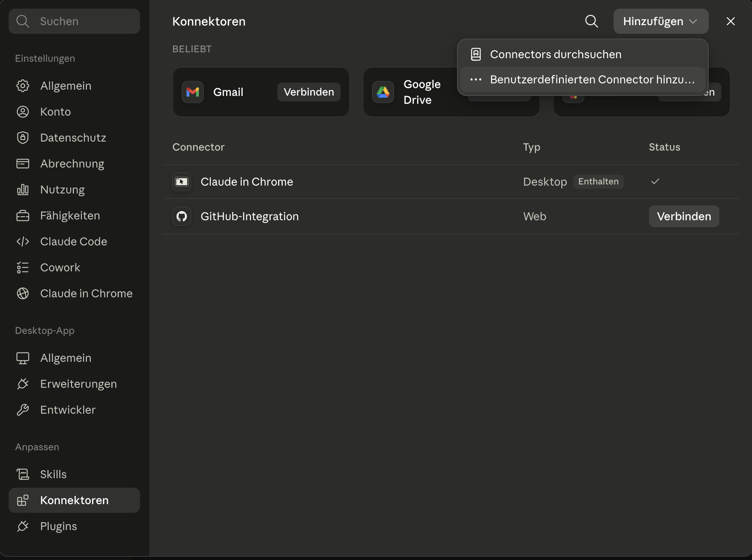Click the Desktop type cell for Claude in Chrome
The width and height of the screenshot is (752, 560).
pyautogui.click(x=545, y=182)
